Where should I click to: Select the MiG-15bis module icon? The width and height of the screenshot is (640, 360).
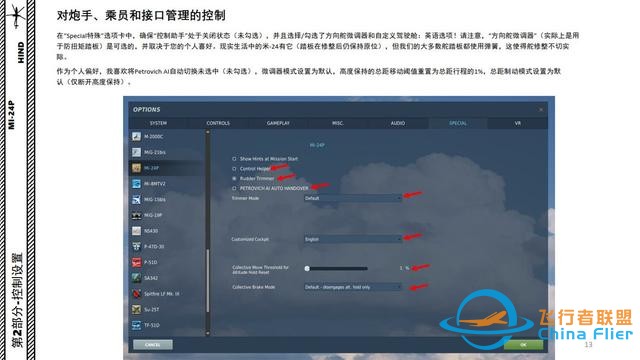coord(136,200)
